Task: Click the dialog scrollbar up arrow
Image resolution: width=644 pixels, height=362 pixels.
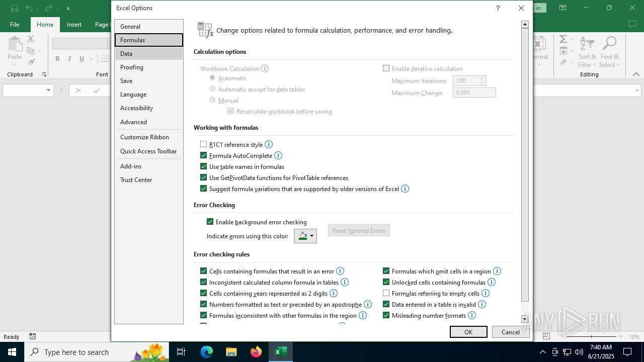Action: (525, 24)
